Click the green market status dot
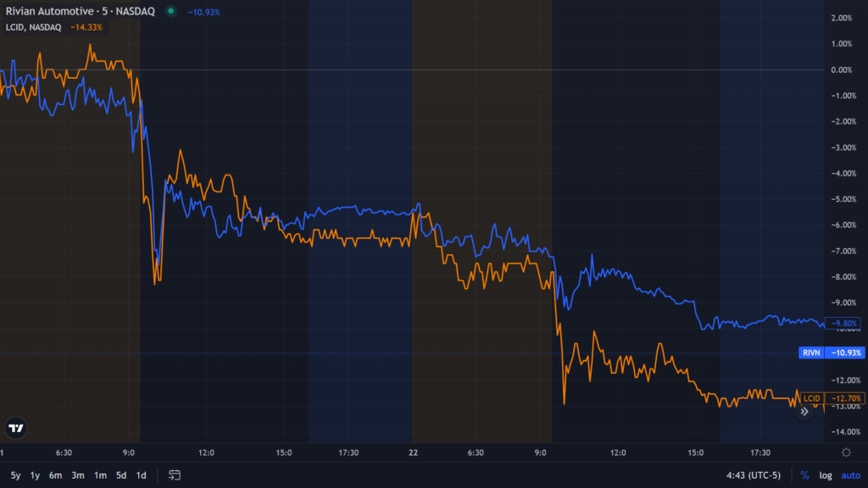This screenshot has width=868, height=488. 171,11
